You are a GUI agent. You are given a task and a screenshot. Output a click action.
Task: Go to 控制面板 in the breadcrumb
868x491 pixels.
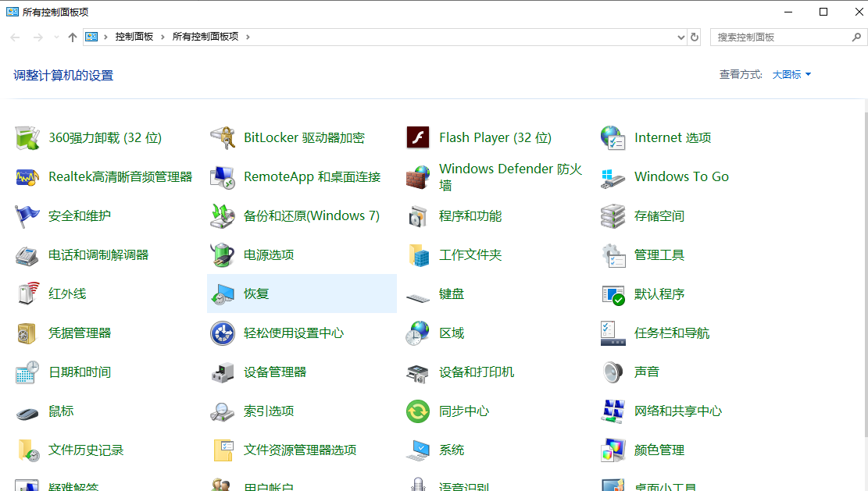click(134, 37)
